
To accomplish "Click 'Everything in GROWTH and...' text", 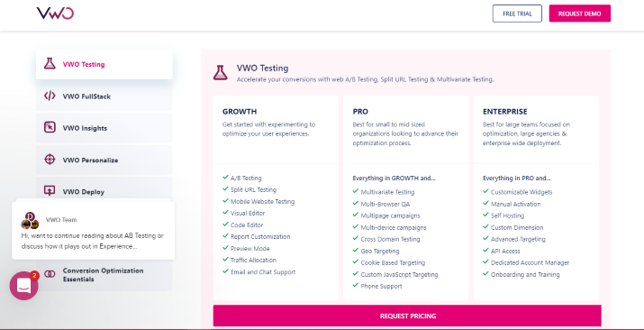I will point(394,179).
